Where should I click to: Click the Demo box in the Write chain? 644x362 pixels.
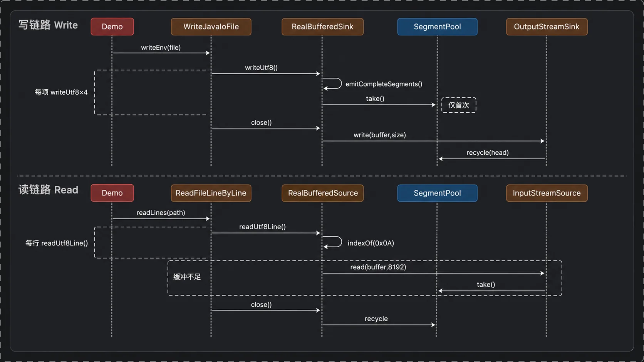112,27
